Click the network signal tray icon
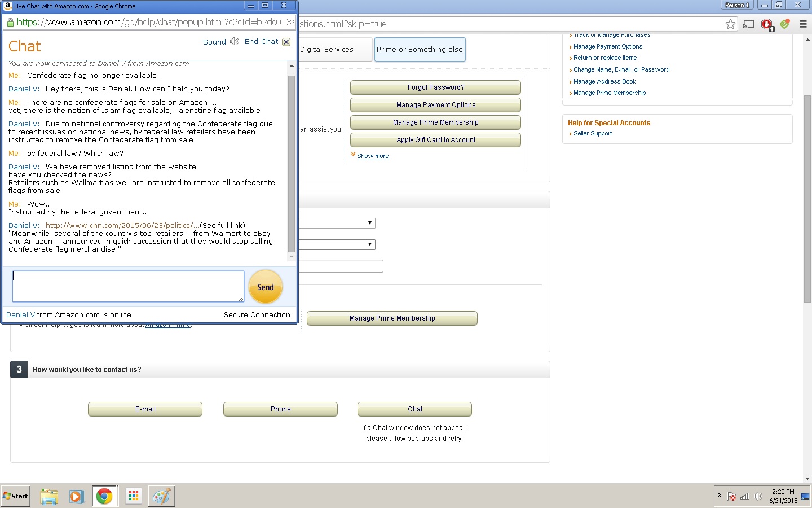Image resolution: width=812 pixels, height=508 pixels. point(745,496)
